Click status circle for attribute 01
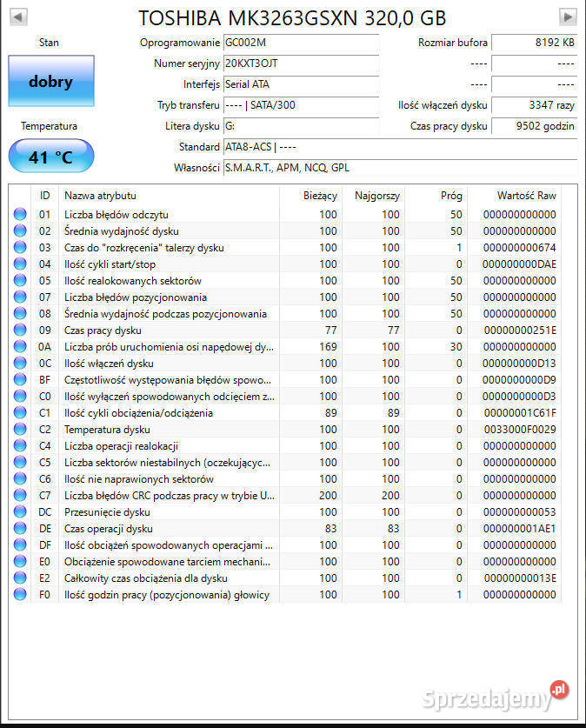 pos(20,214)
